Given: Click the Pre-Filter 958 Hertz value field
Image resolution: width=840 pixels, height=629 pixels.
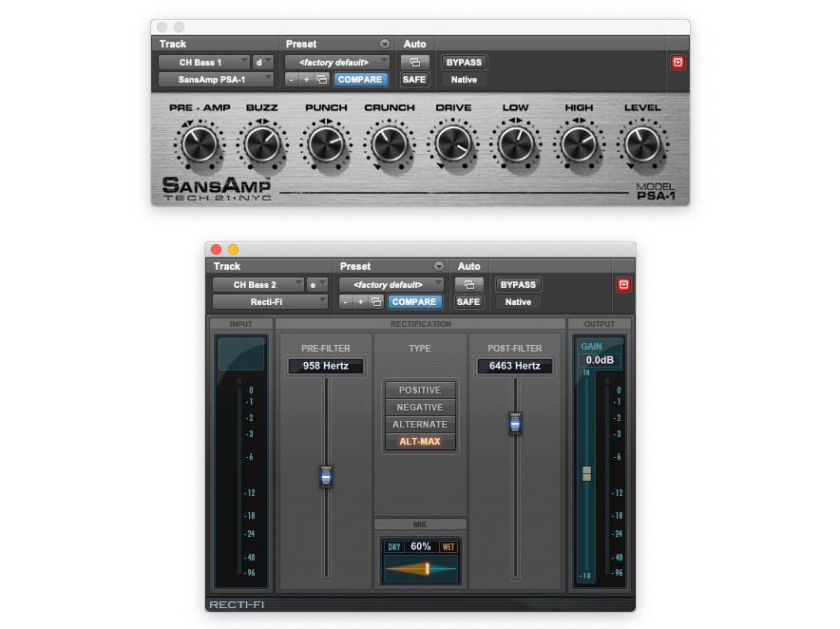Looking at the screenshot, I should pos(326,366).
